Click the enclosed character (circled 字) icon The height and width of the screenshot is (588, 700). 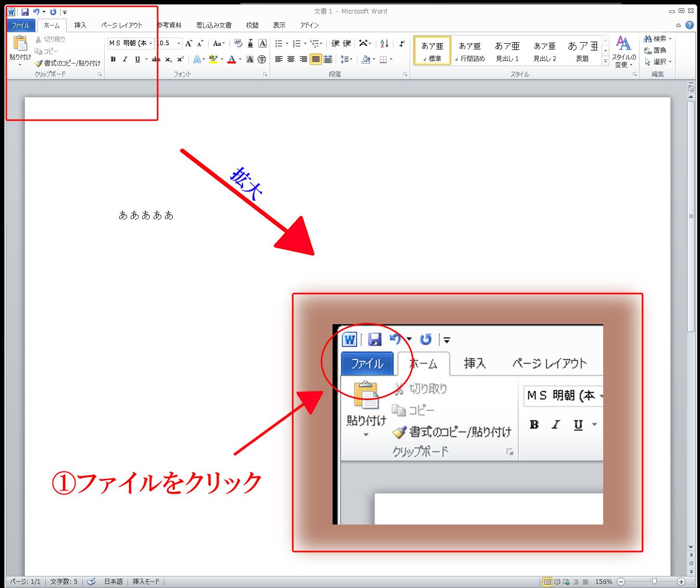(262, 59)
